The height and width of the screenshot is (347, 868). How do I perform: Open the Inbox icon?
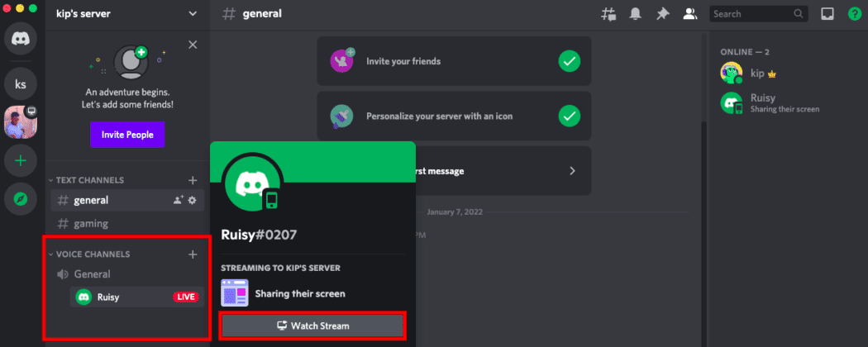[x=827, y=14]
